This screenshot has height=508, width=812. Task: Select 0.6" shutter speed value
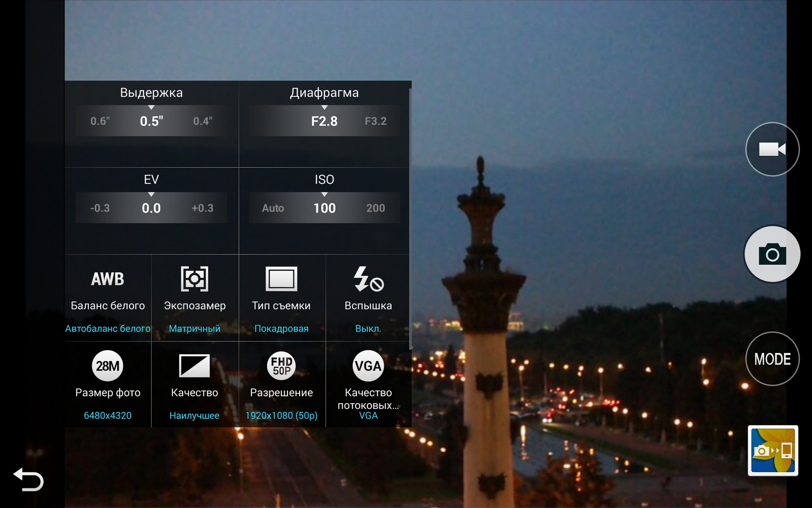100,121
